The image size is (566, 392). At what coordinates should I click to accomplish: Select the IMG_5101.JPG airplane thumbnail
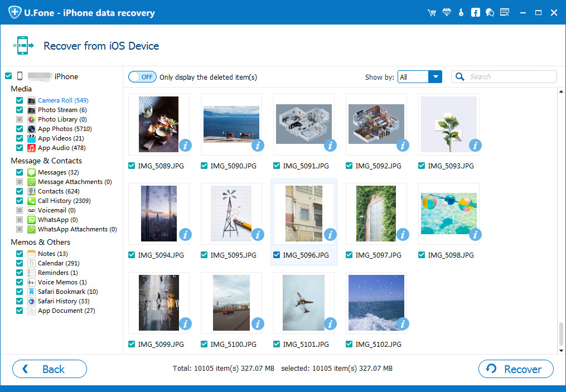click(303, 302)
